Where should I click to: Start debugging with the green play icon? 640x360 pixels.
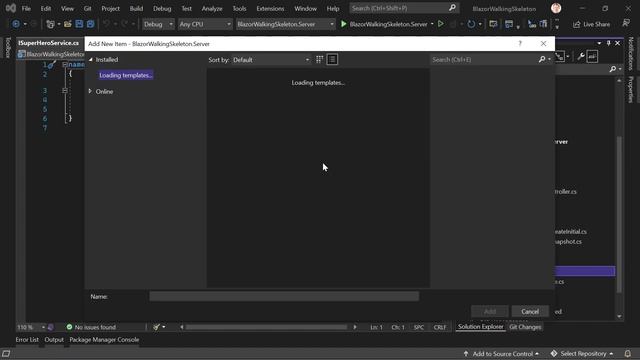344,24
